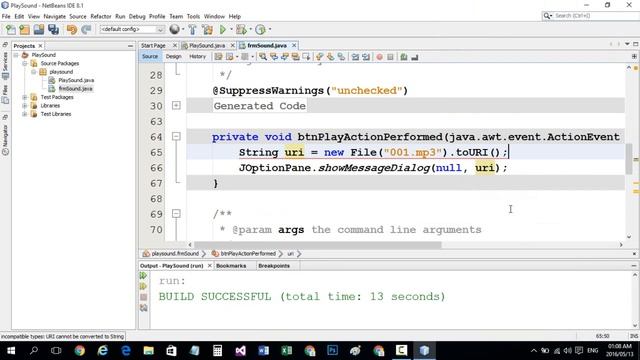640x360 pixels.
Task: Open the default config dropdown
Action: [132, 29]
